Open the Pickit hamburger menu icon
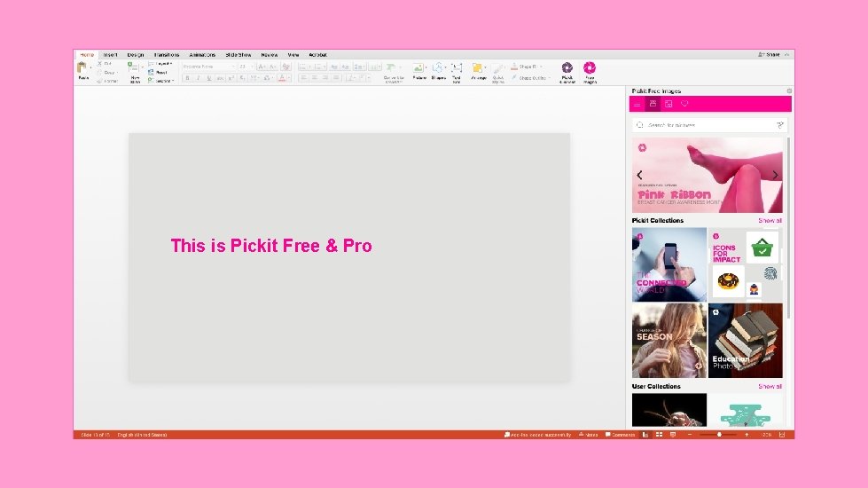Screen dimensions: 868x488 coord(637,104)
